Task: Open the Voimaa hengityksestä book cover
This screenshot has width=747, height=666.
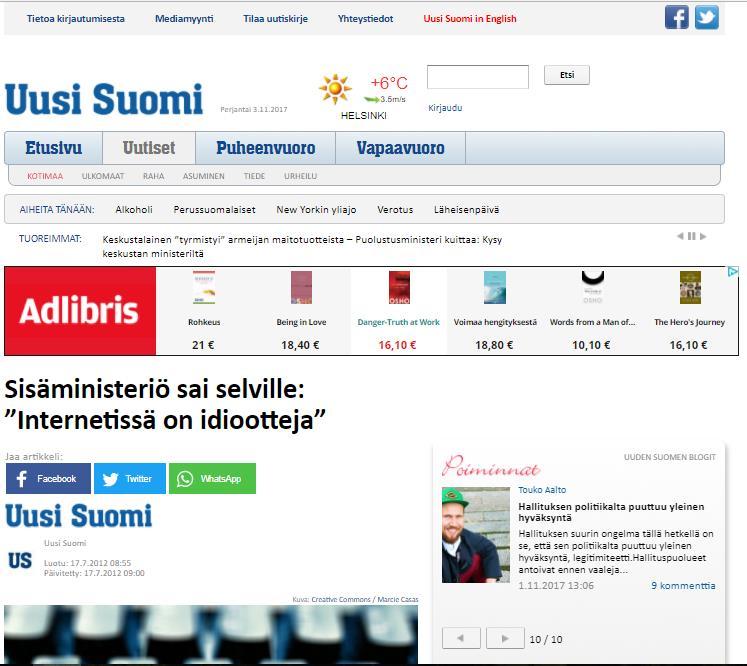Action: 495,287
